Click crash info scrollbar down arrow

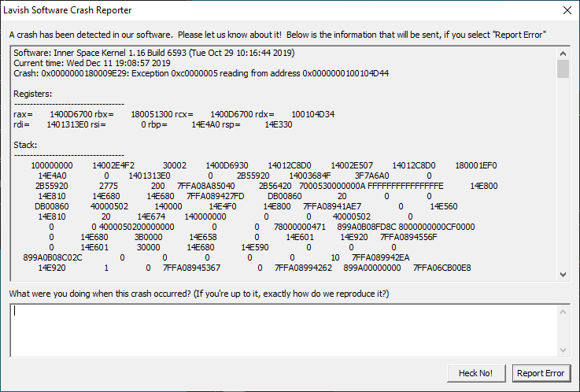[563, 275]
